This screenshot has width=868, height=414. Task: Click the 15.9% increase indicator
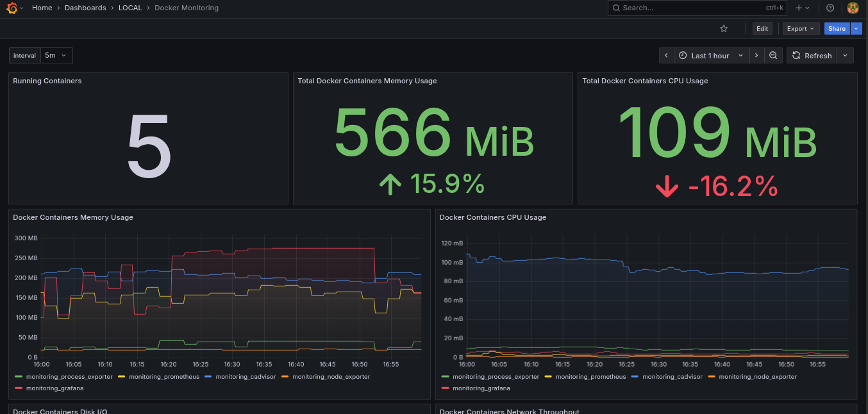coord(432,184)
